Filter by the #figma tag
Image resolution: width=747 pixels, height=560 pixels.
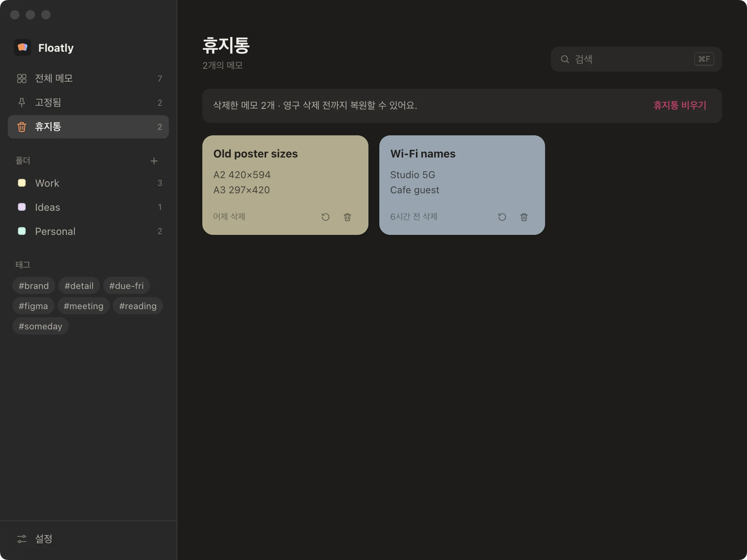[x=33, y=306]
